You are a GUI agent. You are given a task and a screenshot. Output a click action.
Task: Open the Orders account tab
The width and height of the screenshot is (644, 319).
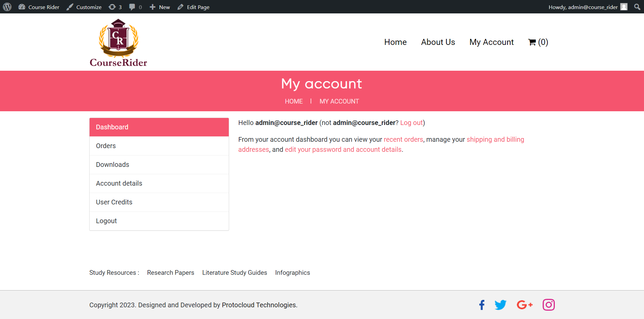pos(159,146)
